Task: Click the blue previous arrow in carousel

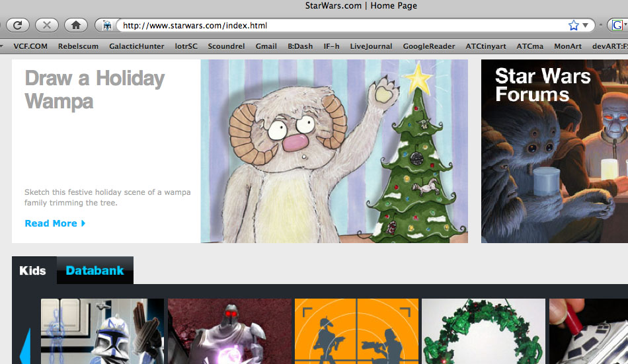Action: 25,347
